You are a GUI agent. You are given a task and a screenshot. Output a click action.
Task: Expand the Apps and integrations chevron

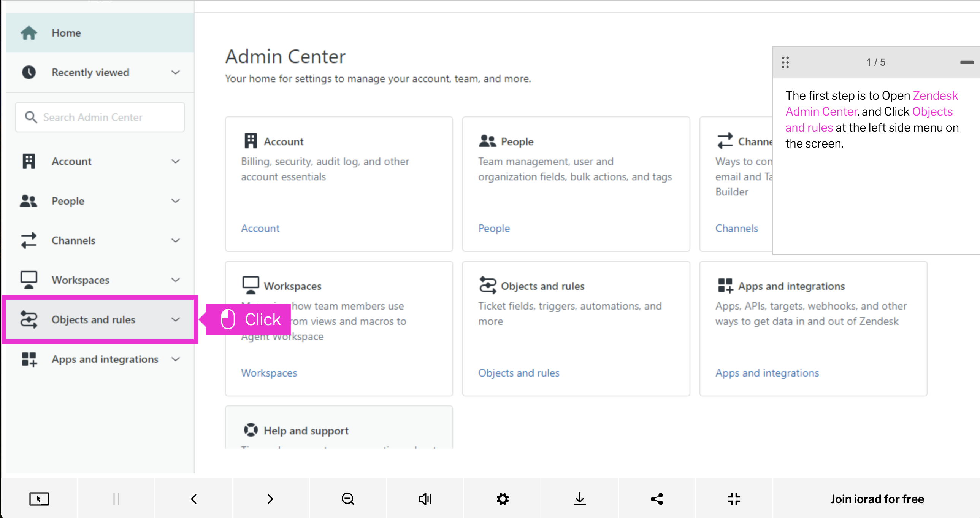click(x=175, y=359)
